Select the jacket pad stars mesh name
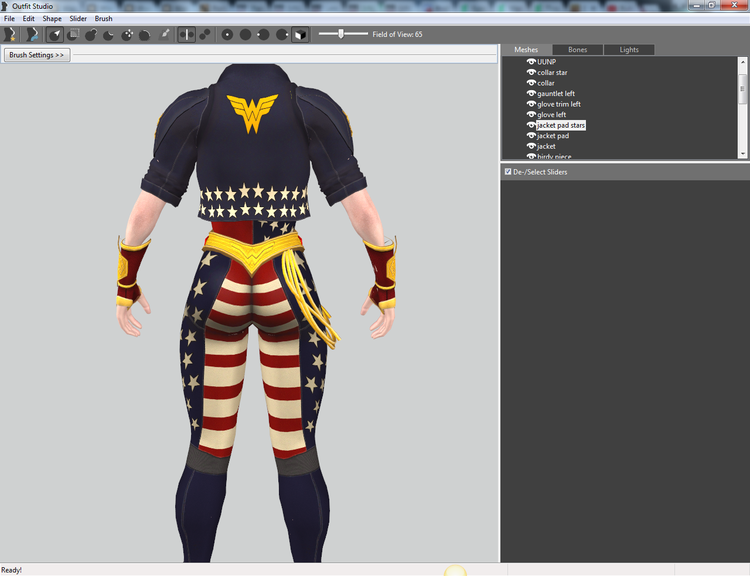The height and width of the screenshot is (576, 750). click(561, 125)
